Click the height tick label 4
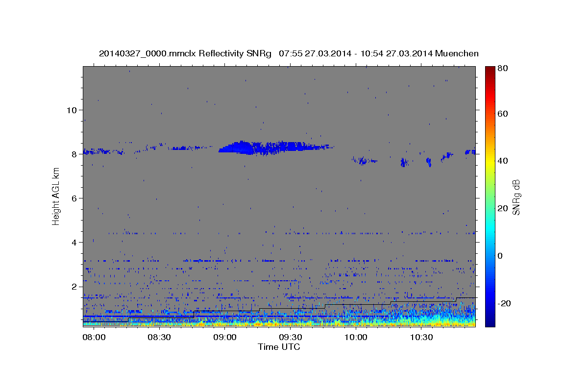The width and height of the screenshot is (588, 392). pos(73,242)
